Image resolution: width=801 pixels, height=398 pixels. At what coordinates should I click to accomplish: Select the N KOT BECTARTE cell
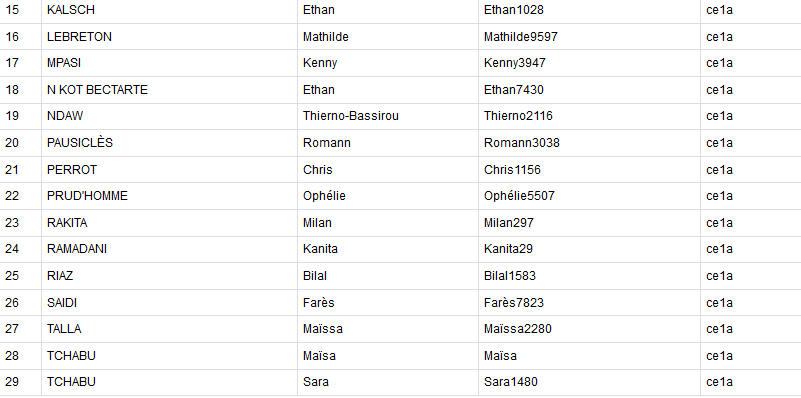pyautogui.click(x=169, y=90)
